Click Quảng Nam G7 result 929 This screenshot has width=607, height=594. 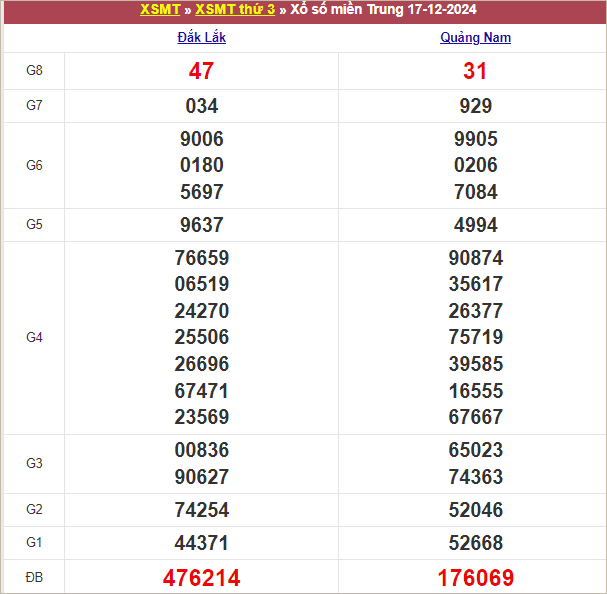(475, 106)
